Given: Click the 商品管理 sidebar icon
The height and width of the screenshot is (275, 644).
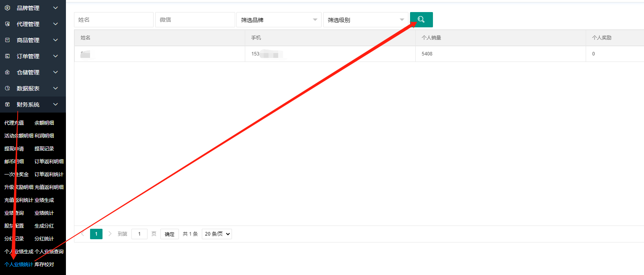Looking at the screenshot, I should coord(7,40).
